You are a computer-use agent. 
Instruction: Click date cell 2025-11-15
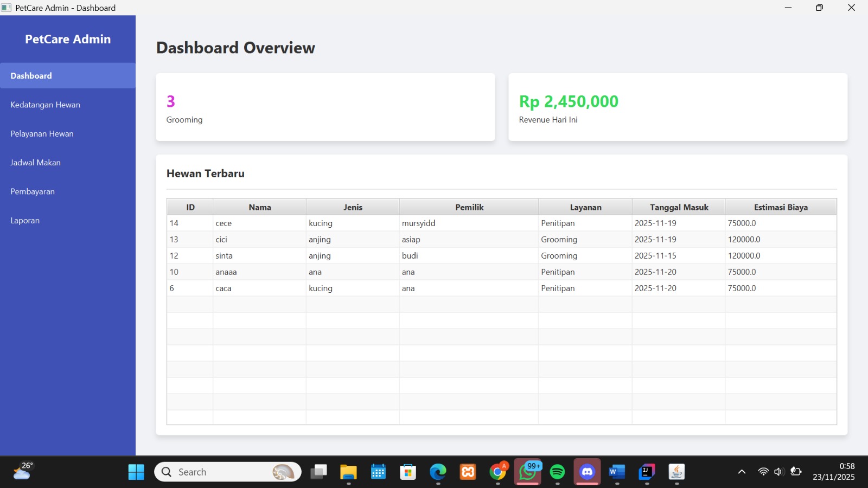click(679, 256)
